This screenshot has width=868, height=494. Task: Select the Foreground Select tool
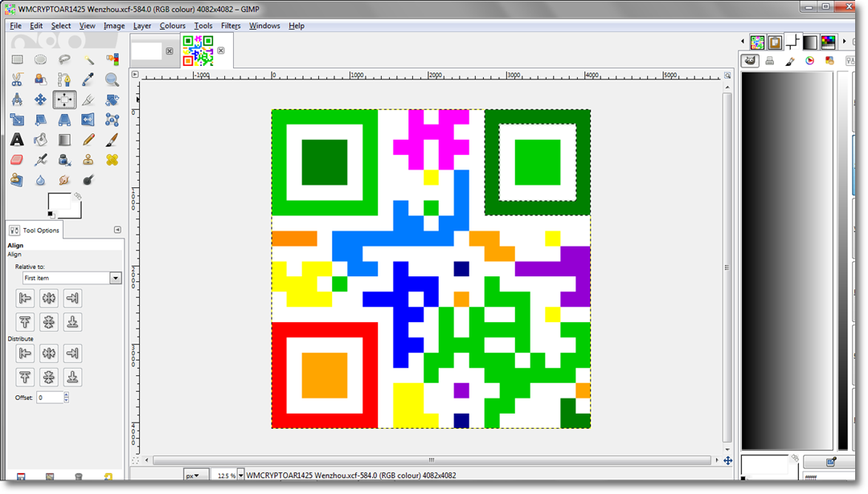[x=40, y=80]
